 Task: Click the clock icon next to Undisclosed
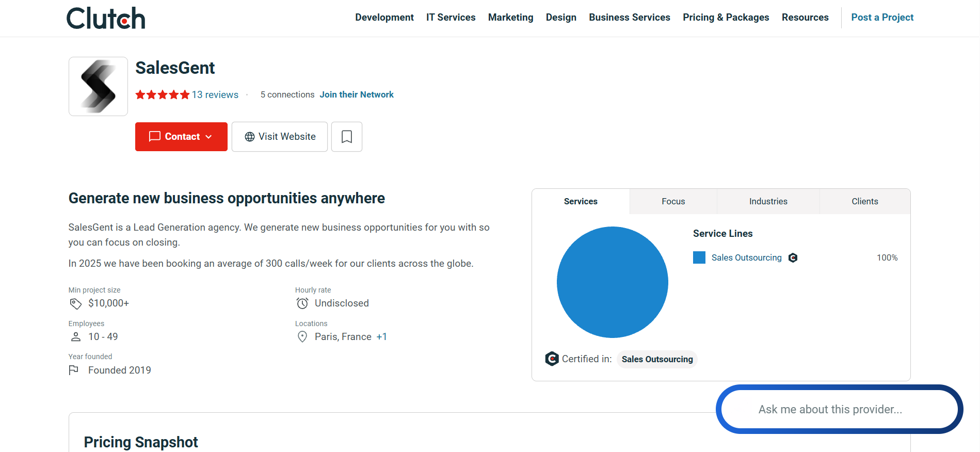tap(302, 303)
